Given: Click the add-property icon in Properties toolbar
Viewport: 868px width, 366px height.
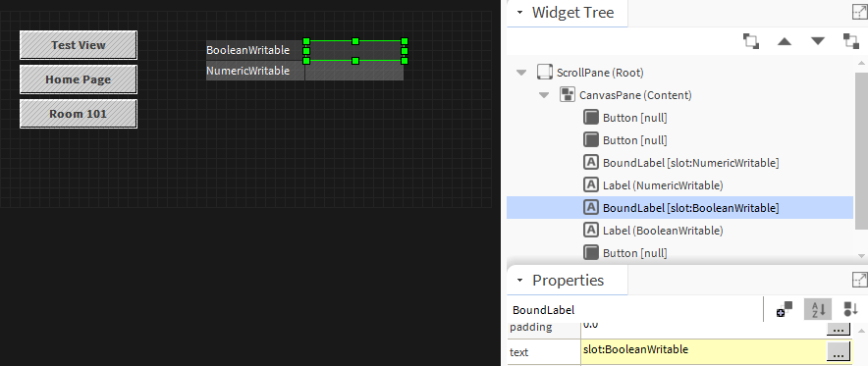Looking at the screenshot, I should pos(785,310).
